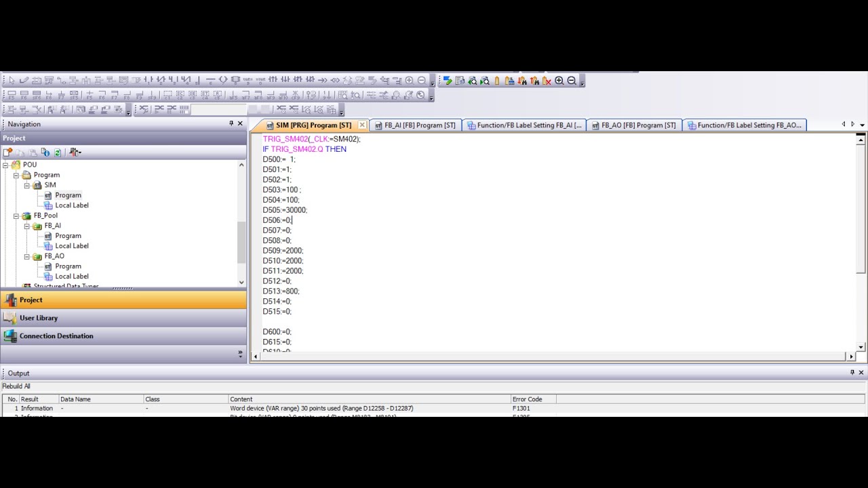This screenshot has width=868, height=488.
Task: Open Local Label under SIM
Action: coord(71,205)
